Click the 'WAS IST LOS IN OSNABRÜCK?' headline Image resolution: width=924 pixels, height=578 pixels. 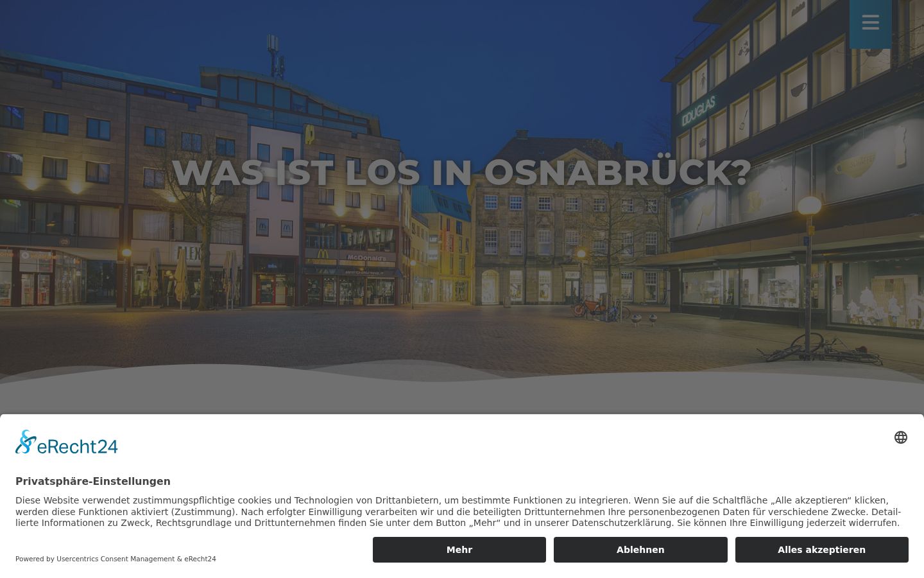[x=461, y=172]
